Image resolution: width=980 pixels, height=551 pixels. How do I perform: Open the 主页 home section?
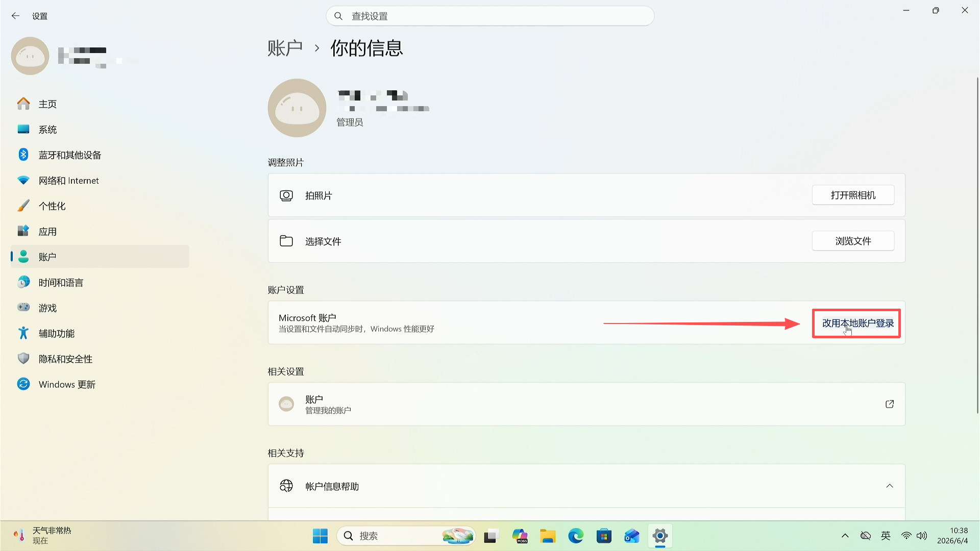(x=100, y=104)
